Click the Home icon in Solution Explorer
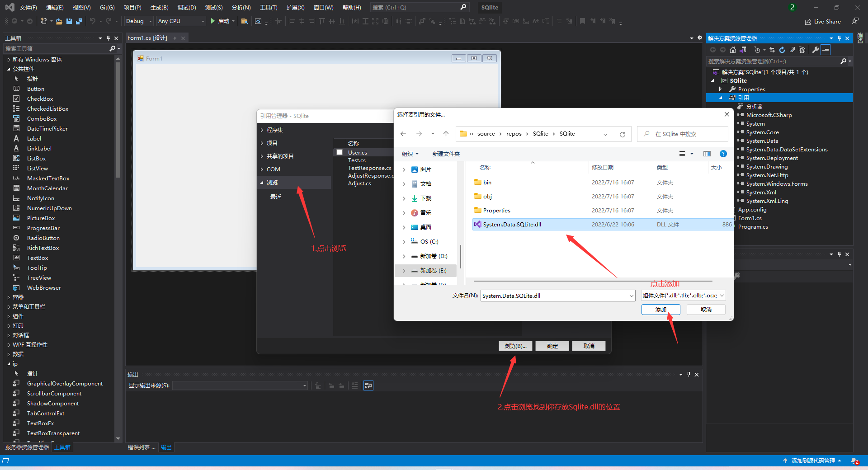Viewport: 868px width, 470px height. click(x=733, y=50)
